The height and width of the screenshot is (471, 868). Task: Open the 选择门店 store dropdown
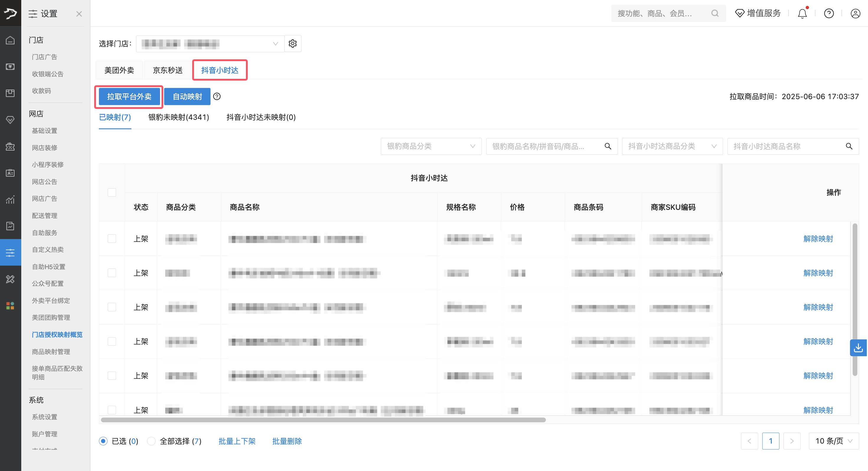click(210, 43)
